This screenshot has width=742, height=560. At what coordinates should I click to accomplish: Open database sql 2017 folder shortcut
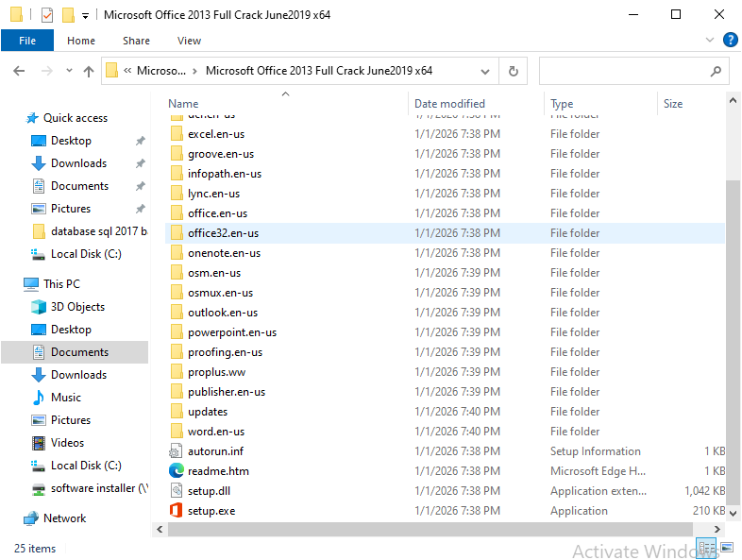tap(98, 231)
